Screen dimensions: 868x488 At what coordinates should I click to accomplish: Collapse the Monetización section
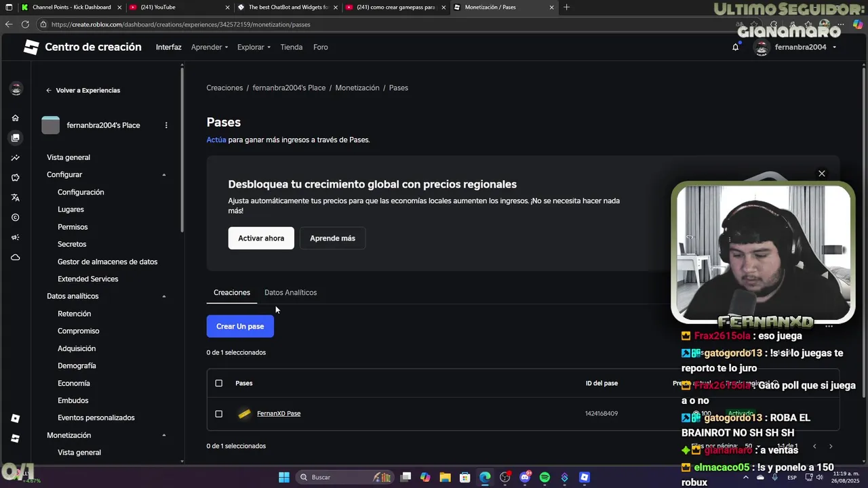click(x=164, y=435)
